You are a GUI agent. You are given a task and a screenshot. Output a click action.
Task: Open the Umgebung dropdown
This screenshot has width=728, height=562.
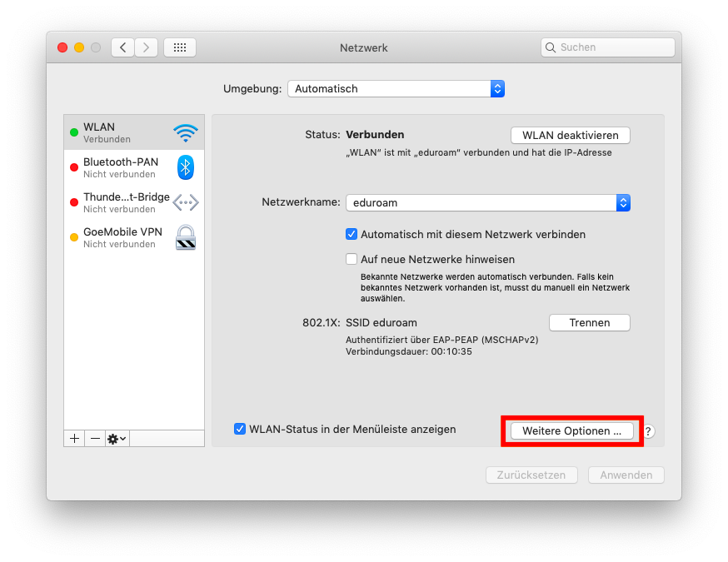[x=396, y=88]
